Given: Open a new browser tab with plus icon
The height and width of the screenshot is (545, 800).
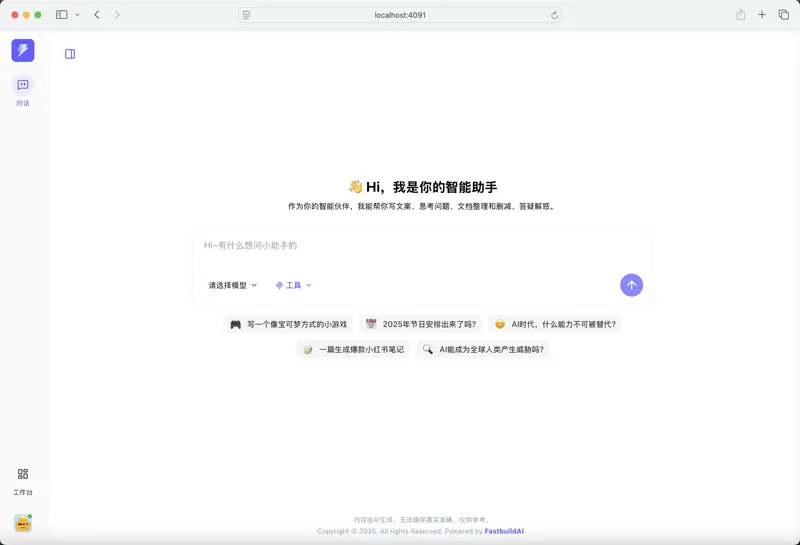Looking at the screenshot, I should (x=762, y=15).
